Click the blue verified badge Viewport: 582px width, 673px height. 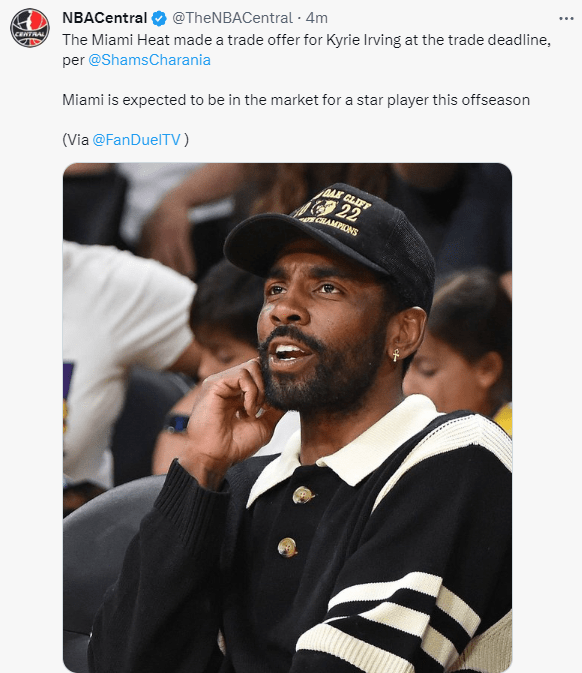point(159,18)
